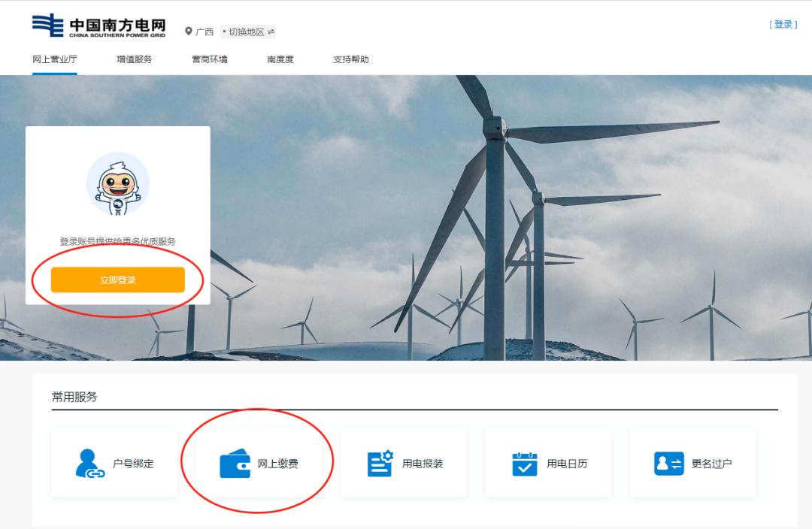
Task: Open the 用电日历 electricity calendar icon
Action: coord(523,463)
